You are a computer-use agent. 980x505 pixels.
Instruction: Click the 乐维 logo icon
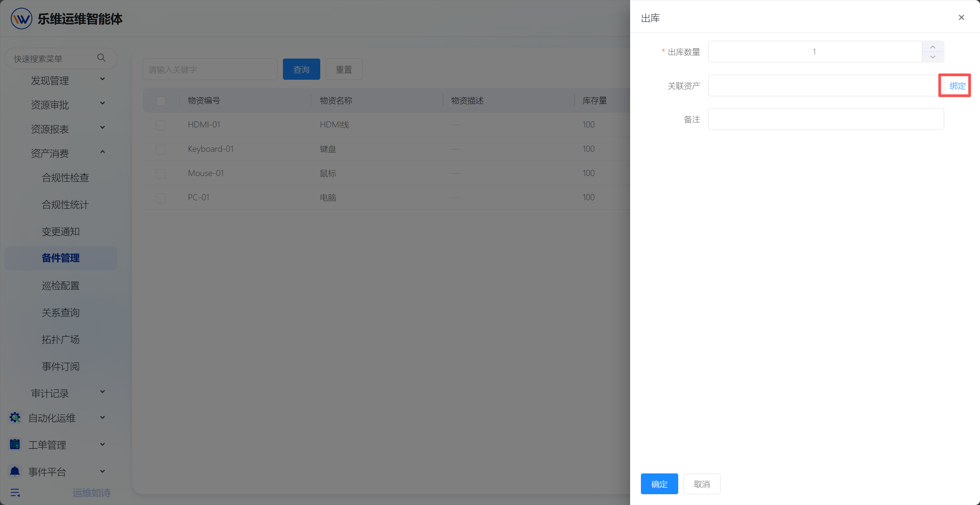coord(21,18)
